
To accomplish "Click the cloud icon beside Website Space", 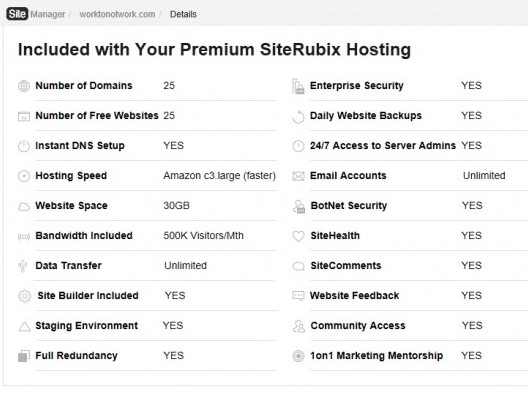I will (x=24, y=206).
